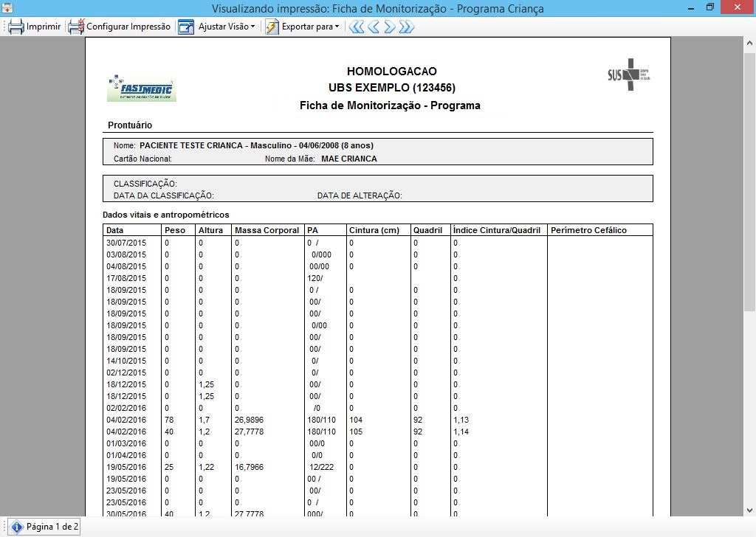Open Configurar Impressão print setup
The image size is (756, 537).
pyautogui.click(x=119, y=27)
